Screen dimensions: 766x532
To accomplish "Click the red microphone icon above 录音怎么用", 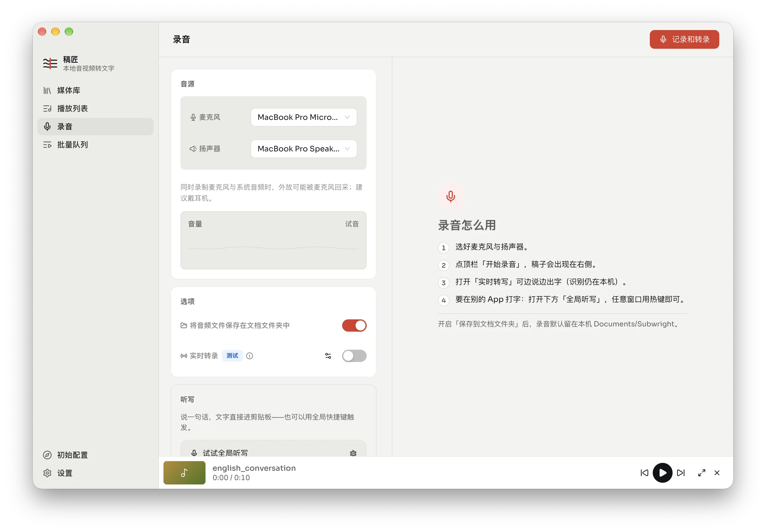I will pos(450,196).
